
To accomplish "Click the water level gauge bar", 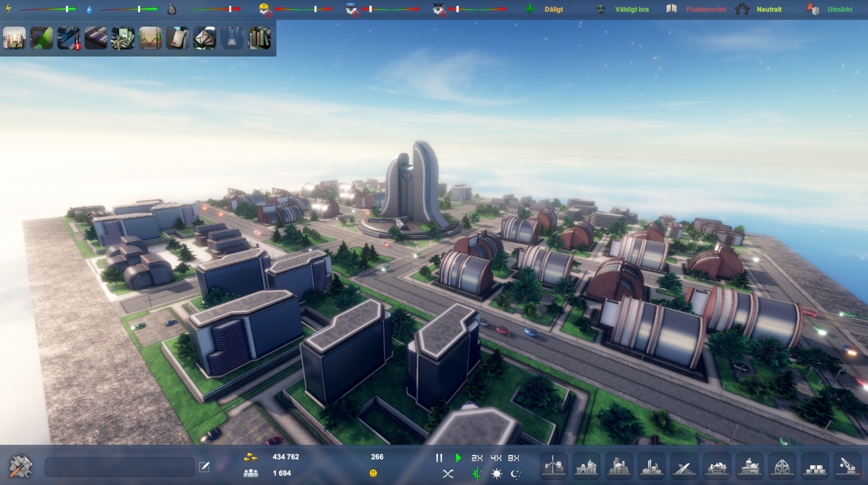I will (x=128, y=9).
